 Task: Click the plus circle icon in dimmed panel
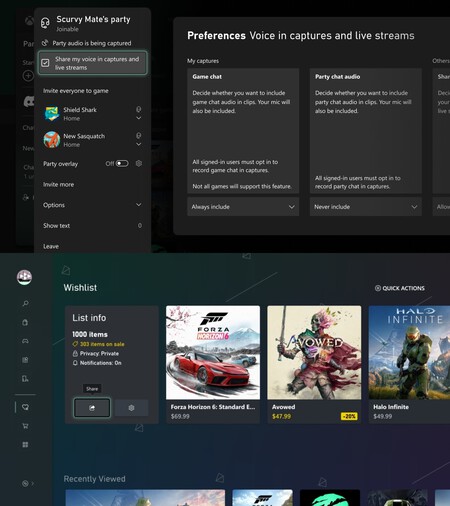(x=28, y=76)
